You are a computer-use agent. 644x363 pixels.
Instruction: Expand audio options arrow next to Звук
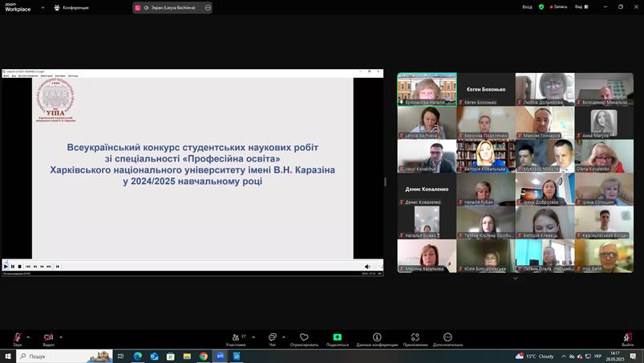point(28,336)
